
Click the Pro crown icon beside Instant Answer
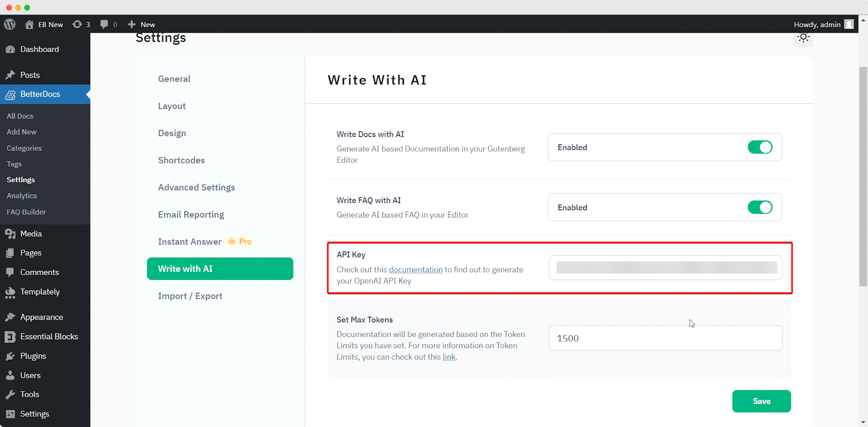(232, 241)
